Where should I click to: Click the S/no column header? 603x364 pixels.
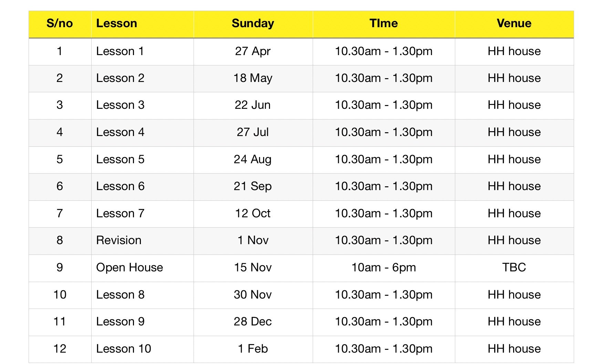(x=60, y=23)
